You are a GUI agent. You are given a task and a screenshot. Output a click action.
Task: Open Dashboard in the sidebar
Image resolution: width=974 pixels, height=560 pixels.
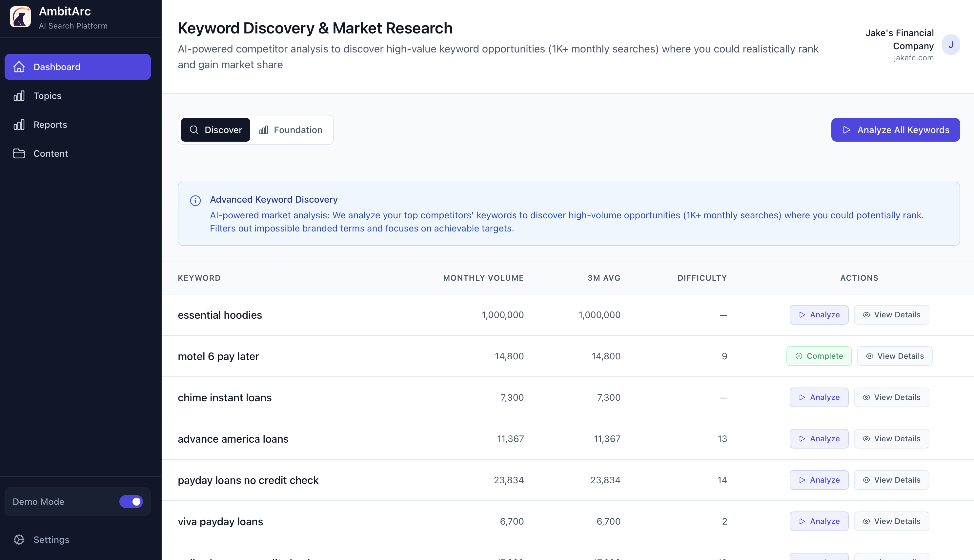click(x=78, y=67)
